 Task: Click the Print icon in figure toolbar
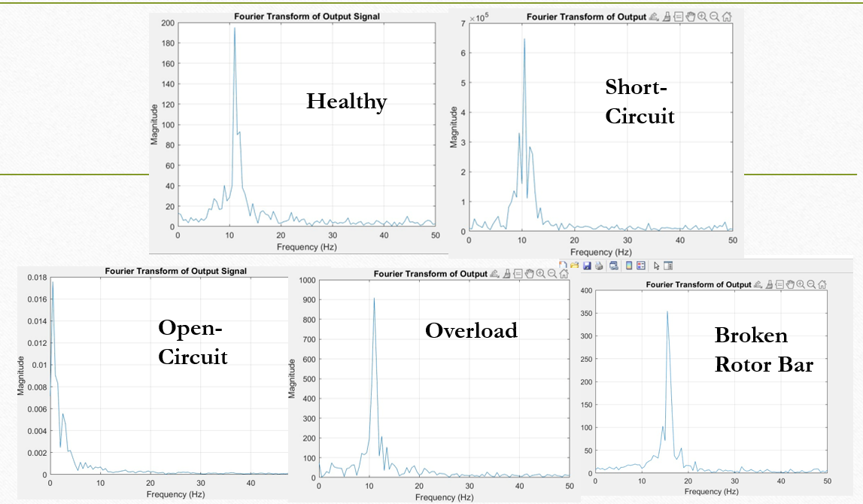599,266
